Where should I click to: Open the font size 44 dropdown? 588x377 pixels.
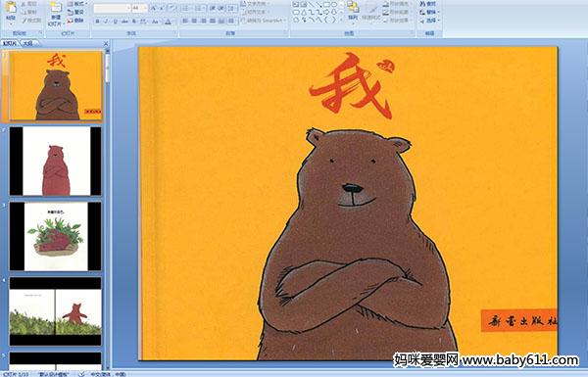[x=145, y=8]
